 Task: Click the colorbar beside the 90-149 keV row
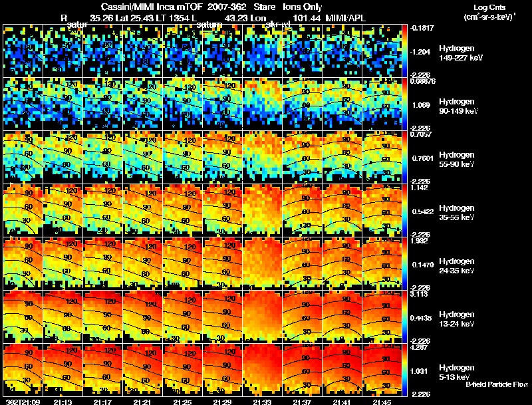coord(404,104)
